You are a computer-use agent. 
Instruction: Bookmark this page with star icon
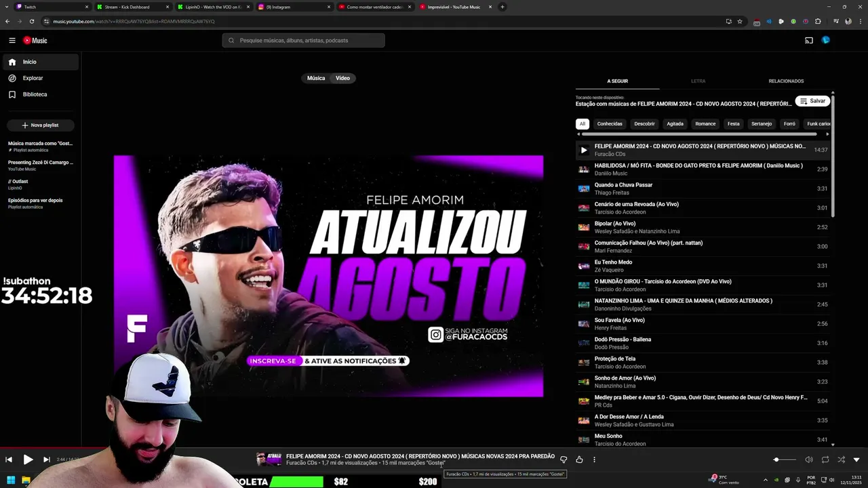740,21
